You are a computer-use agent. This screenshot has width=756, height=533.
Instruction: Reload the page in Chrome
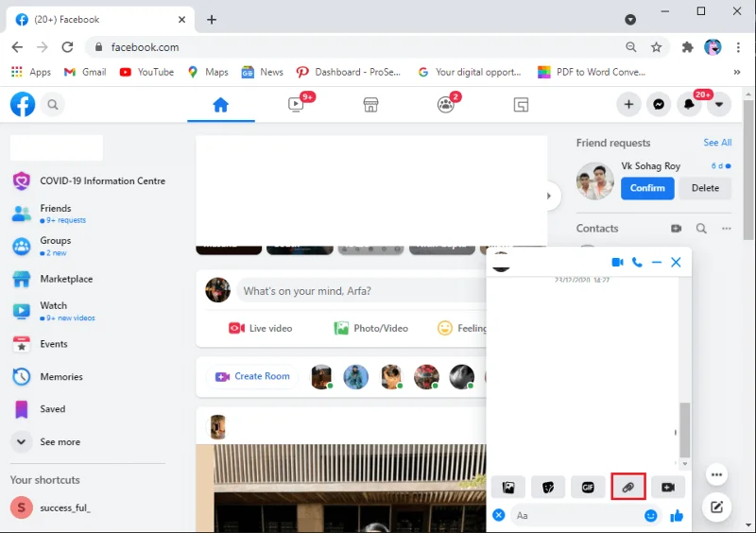pyautogui.click(x=67, y=47)
